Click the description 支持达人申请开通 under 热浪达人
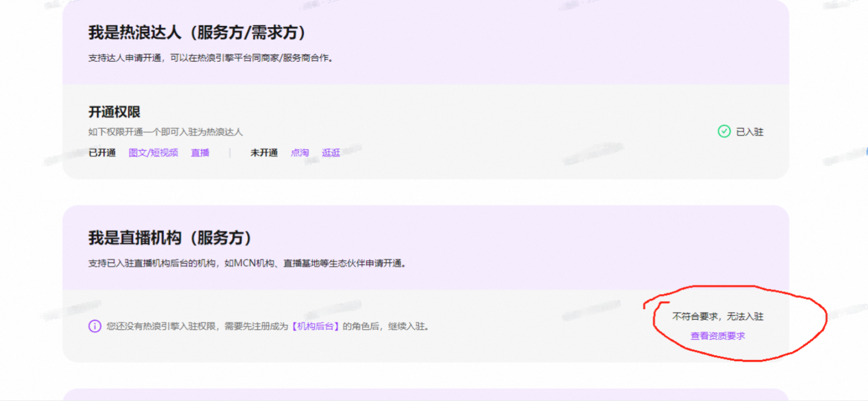868x401 pixels. tap(211, 58)
